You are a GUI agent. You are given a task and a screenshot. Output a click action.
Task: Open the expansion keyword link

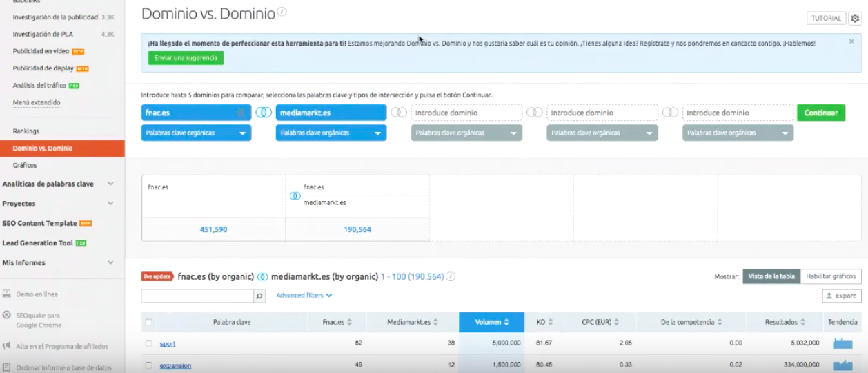[175, 365]
